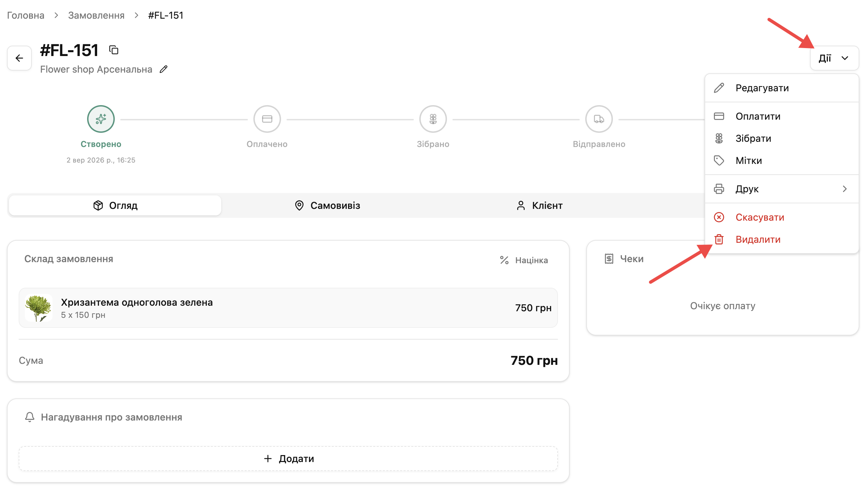Screen dimensions: 868x489
Task: Open Мітки from the actions menu
Action: (x=782, y=160)
